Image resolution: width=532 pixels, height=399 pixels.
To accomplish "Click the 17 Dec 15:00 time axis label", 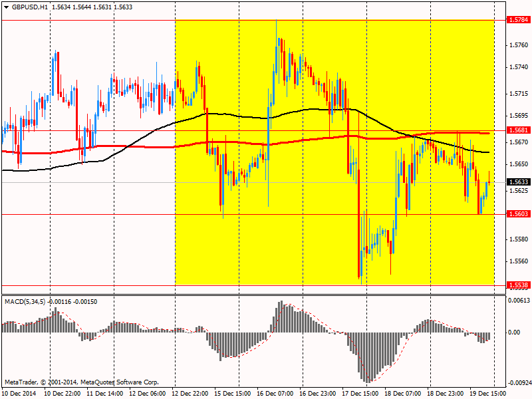I will pos(360,394).
